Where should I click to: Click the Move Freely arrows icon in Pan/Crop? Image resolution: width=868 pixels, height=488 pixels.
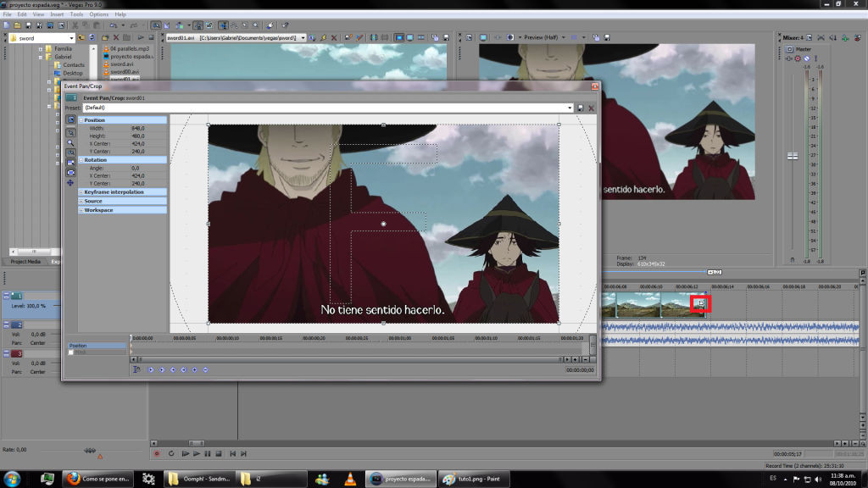click(70, 183)
